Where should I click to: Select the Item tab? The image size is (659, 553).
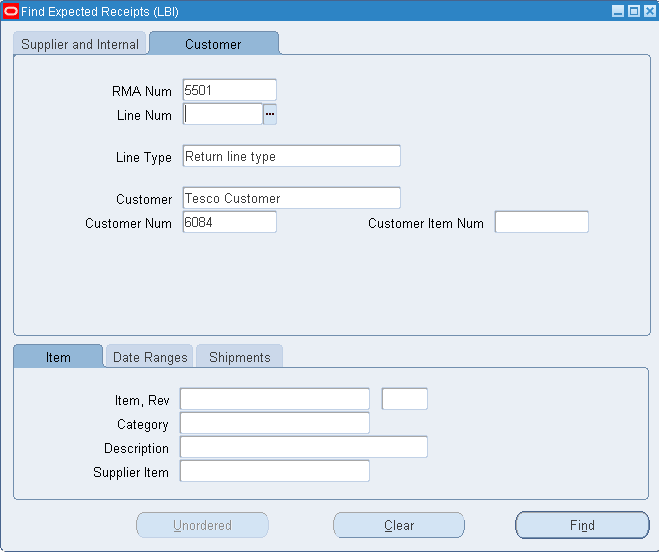point(58,357)
